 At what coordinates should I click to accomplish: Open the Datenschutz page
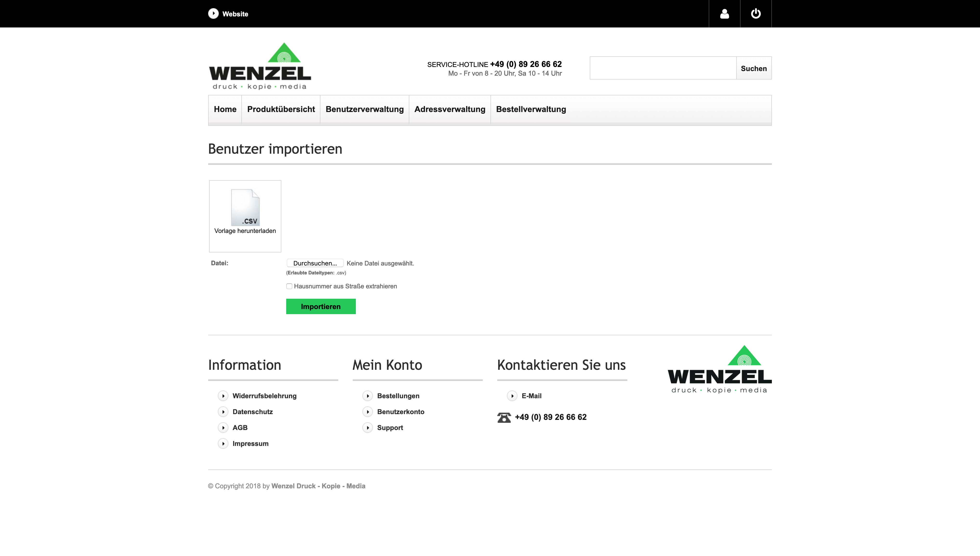pyautogui.click(x=252, y=412)
